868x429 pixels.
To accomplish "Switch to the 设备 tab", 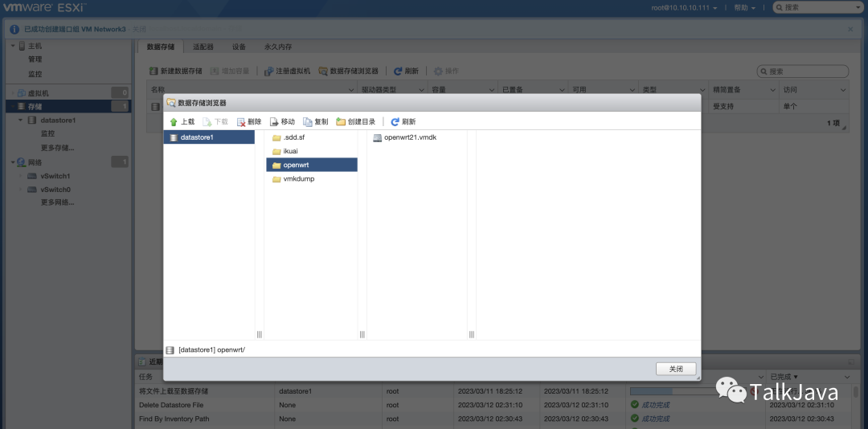I will coord(240,47).
